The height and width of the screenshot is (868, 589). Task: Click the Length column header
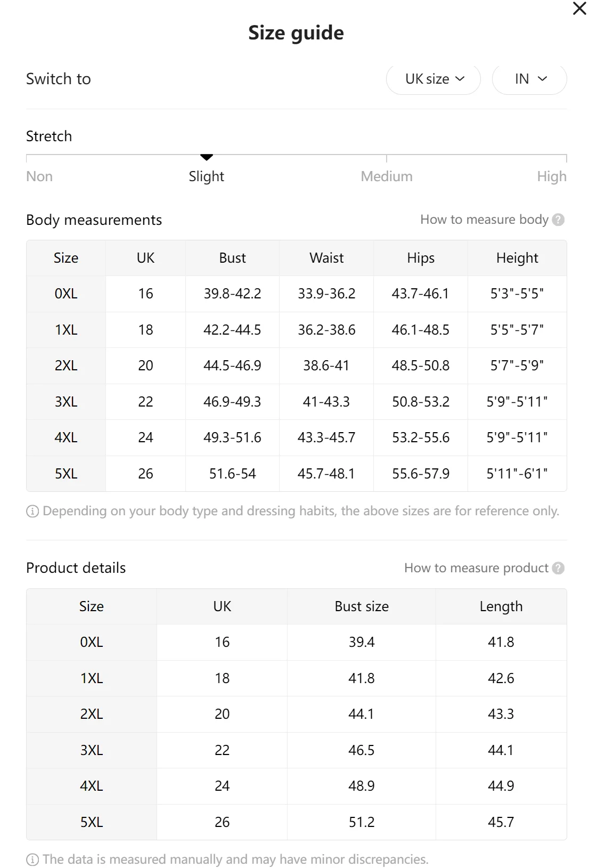(x=501, y=606)
